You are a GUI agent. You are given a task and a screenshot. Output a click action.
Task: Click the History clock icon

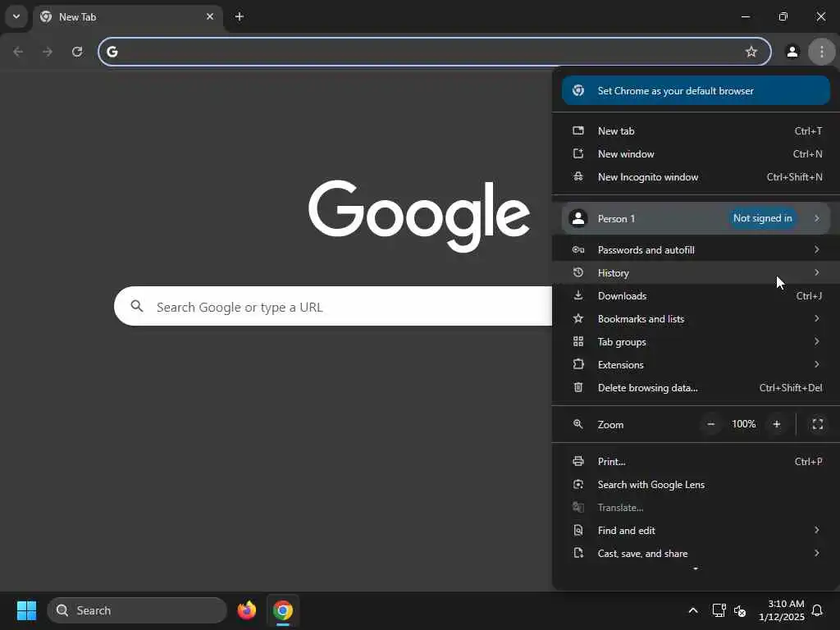[578, 272]
